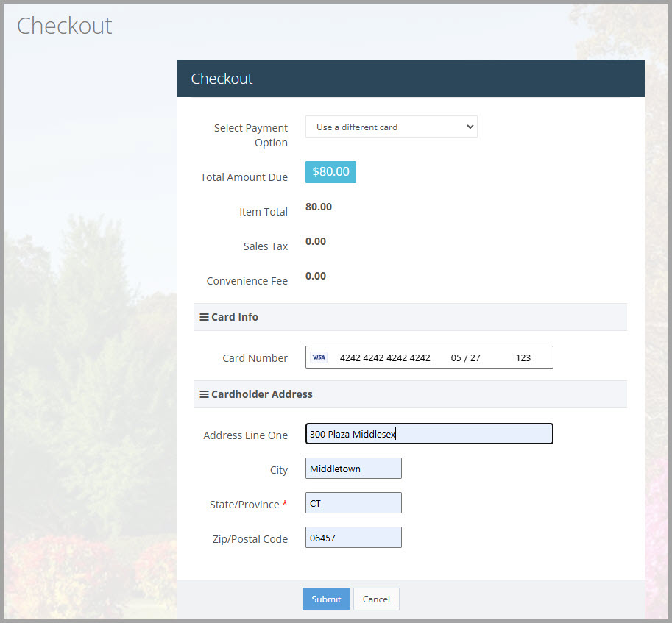
Task: Click the Item Total value 80.00
Action: pyautogui.click(x=319, y=207)
